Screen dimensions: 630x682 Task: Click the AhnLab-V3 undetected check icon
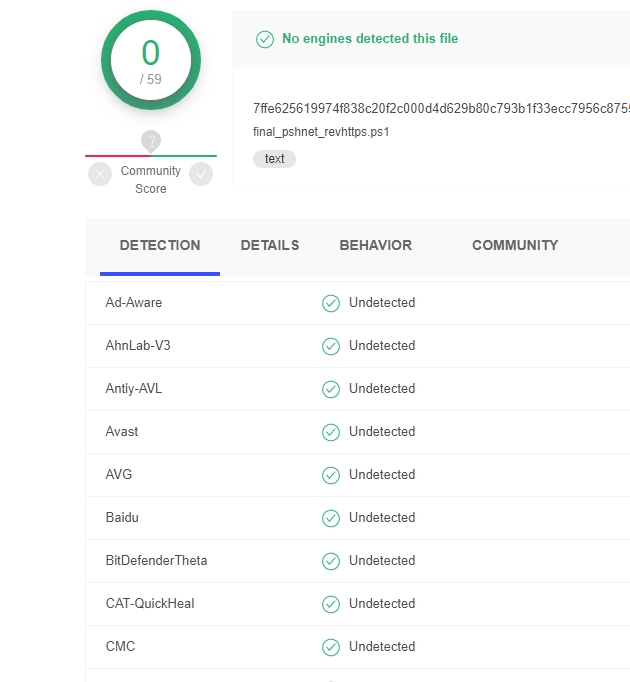(331, 346)
